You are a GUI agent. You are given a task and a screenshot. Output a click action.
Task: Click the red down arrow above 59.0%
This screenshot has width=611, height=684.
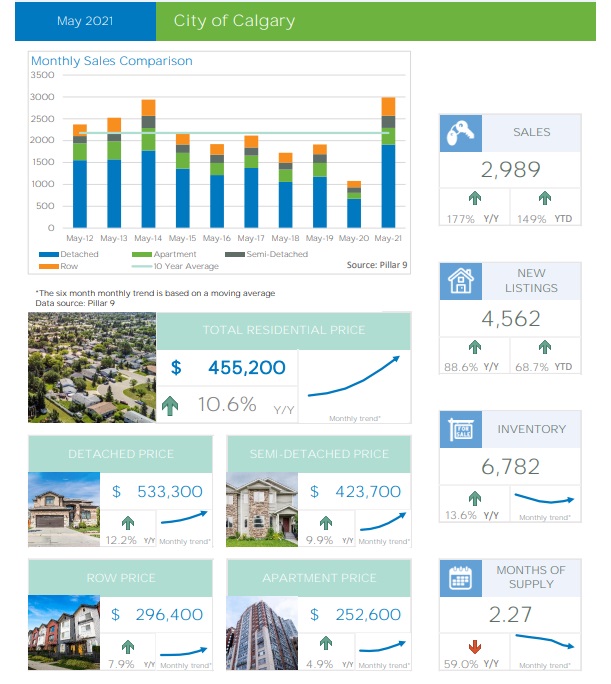(x=475, y=645)
